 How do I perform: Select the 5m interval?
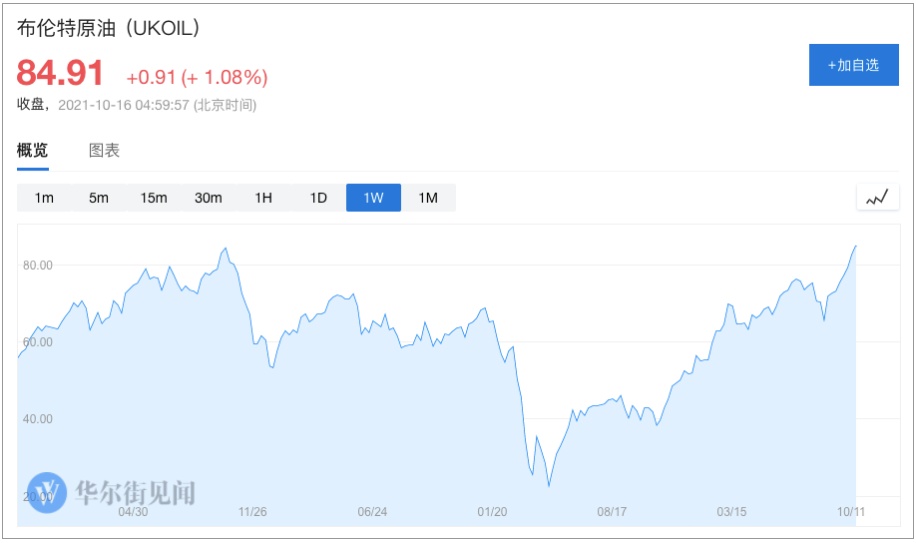[x=98, y=198]
